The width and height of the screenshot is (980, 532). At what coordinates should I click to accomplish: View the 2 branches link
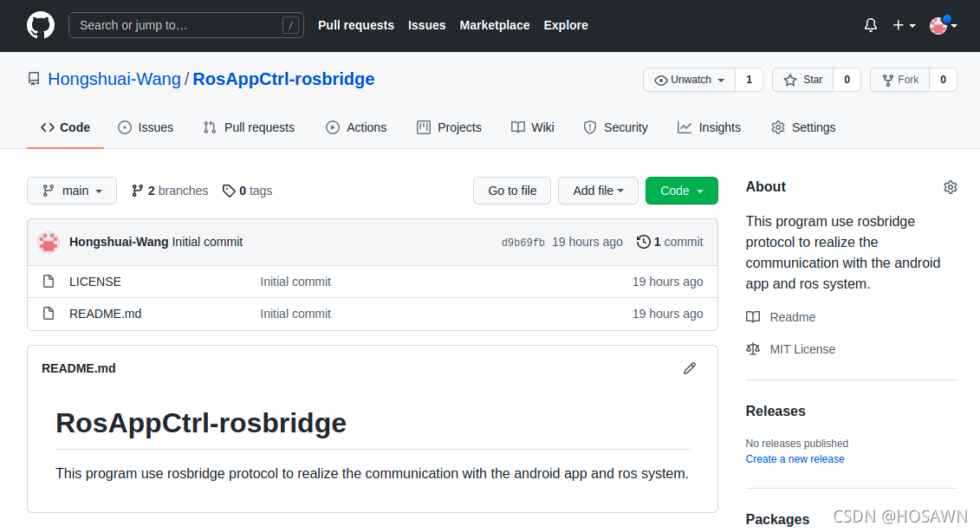point(169,191)
